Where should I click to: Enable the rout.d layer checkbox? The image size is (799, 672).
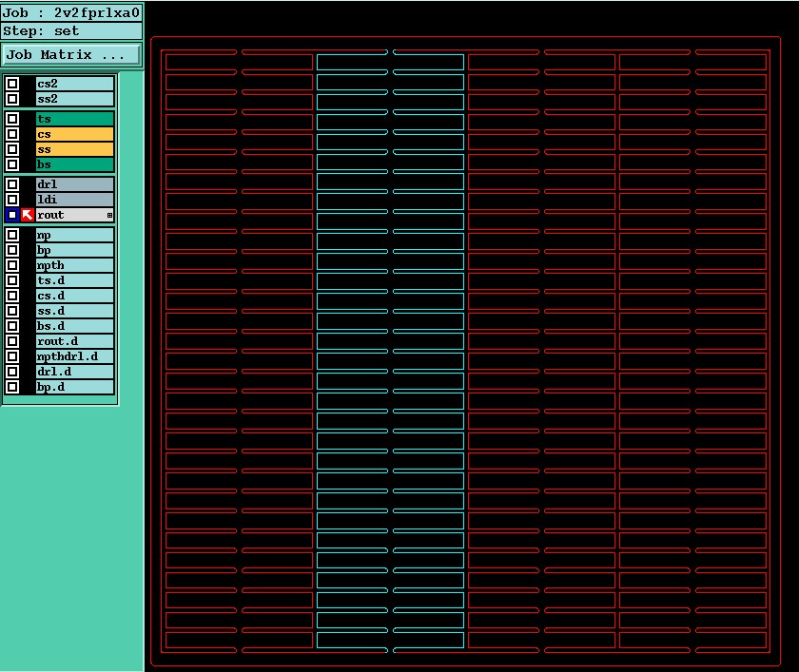coord(12,341)
